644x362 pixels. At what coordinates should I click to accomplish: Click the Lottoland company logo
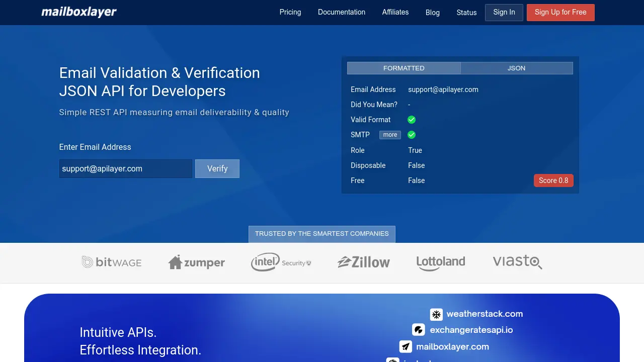coord(441,262)
